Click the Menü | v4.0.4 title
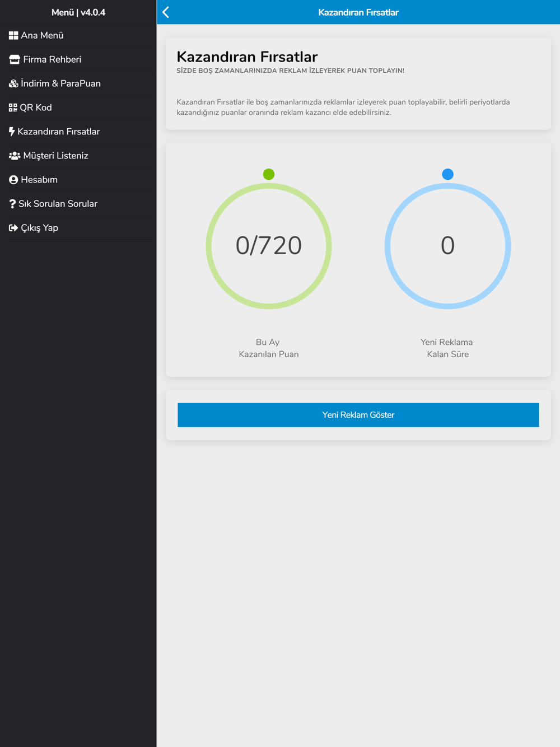Viewport: 560px width, 747px height. tap(78, 12)
